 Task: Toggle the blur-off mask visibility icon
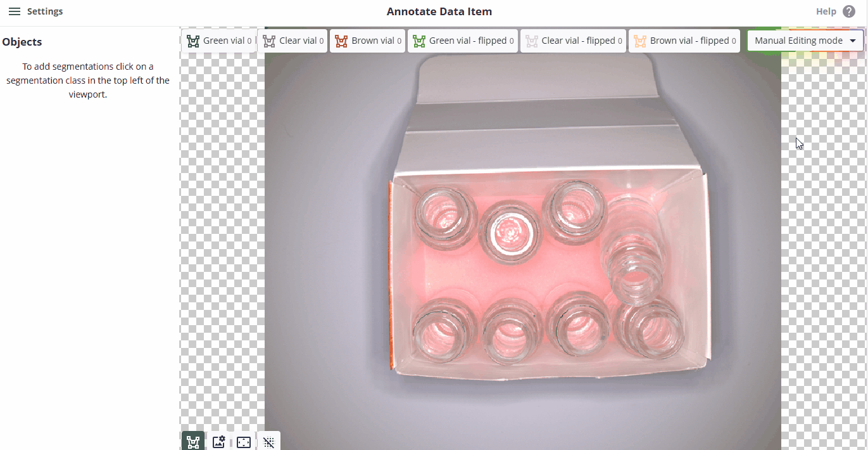269,442
